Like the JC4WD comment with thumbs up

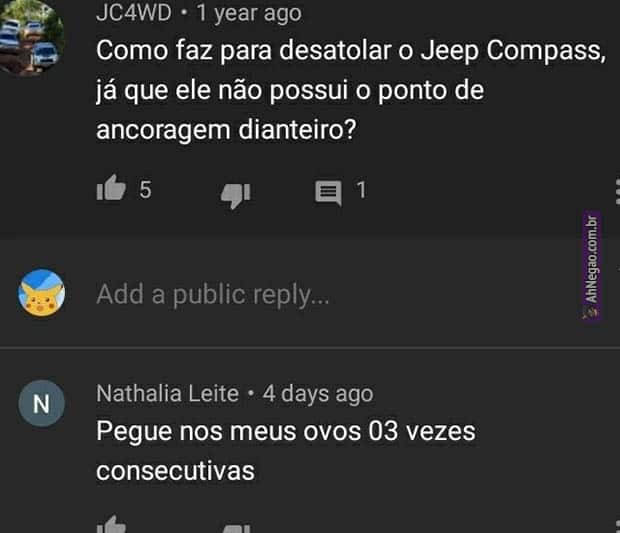(111, 188)
